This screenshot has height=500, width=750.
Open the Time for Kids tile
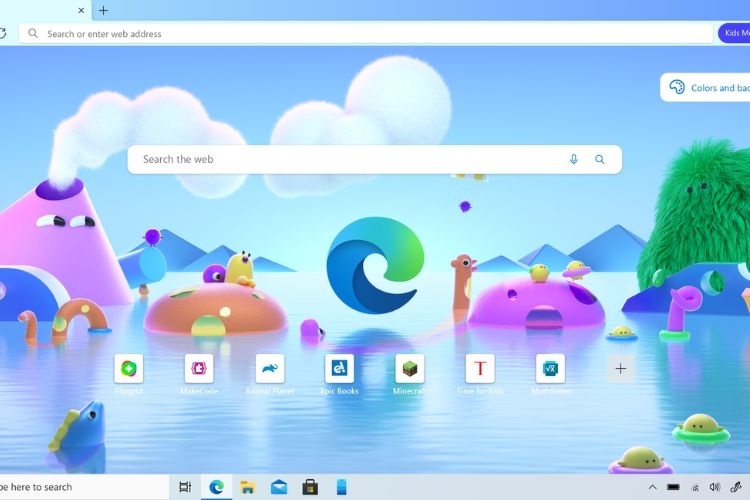pyautogui.click(x=480, y=368)
